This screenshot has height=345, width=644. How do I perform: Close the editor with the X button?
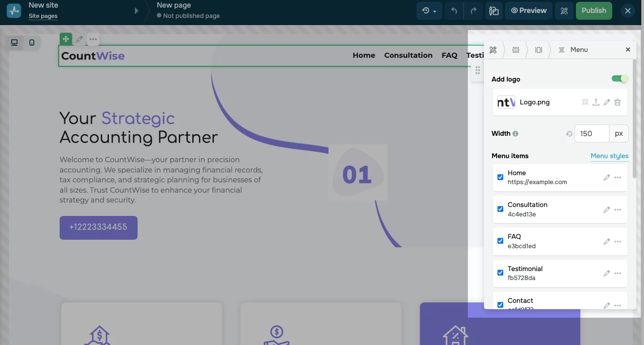(628, 11)
